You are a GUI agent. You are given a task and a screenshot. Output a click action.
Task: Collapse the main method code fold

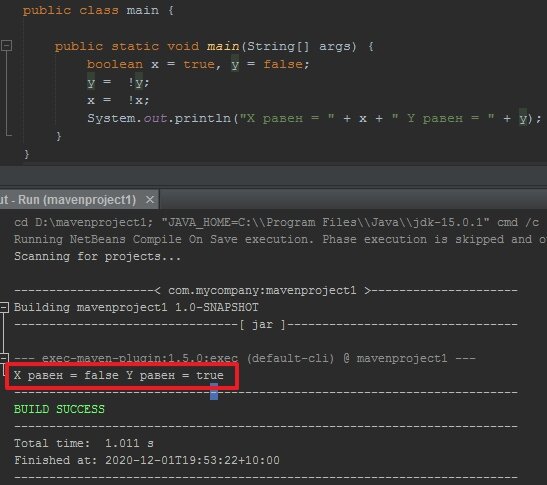coord(7,46)
